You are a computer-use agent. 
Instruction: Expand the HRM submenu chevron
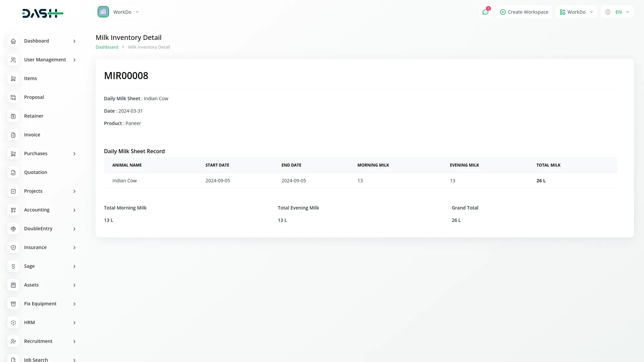(x=74, y=323)
